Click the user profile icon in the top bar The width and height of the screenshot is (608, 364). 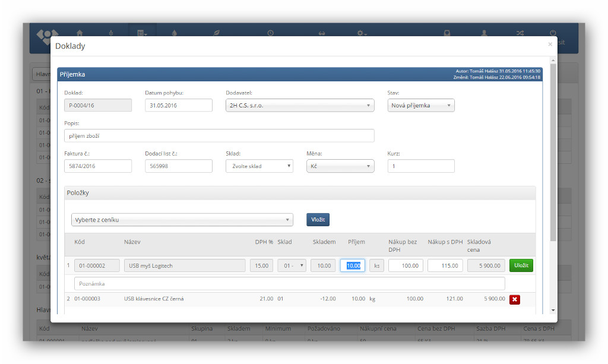point(484,33)
